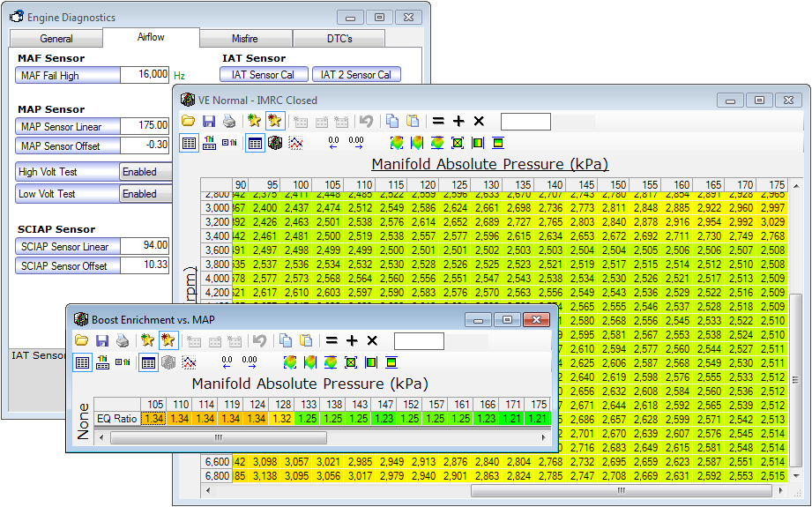Viewport: 812px width, 507px height.
Task: Switch to General tab in Engine Diagnostics
Action: pos(56,39)
